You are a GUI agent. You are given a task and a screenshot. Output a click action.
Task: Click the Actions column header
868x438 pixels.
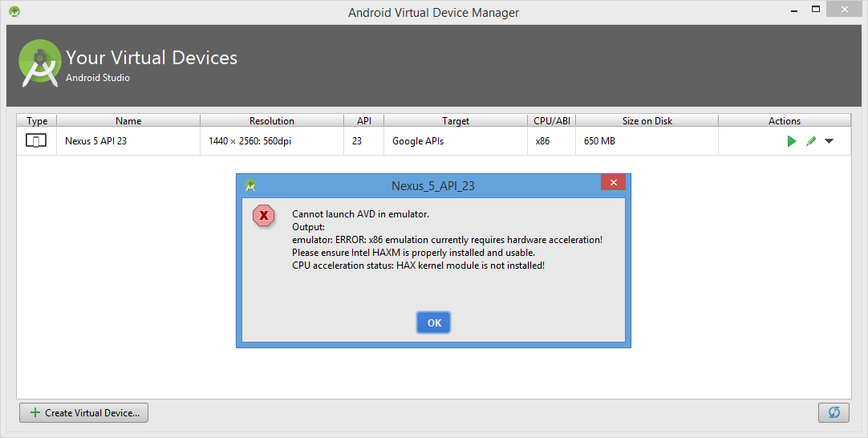[x=785, y=120]
